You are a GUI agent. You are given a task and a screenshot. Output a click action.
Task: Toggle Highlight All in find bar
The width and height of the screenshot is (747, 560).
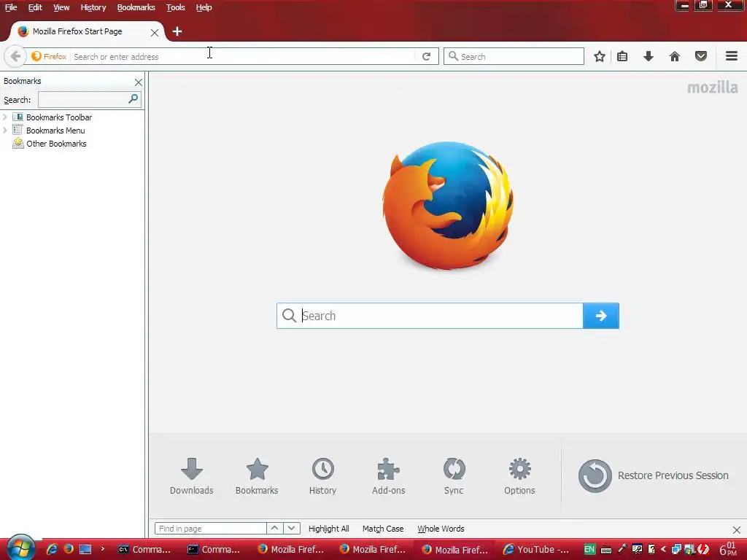329,529
